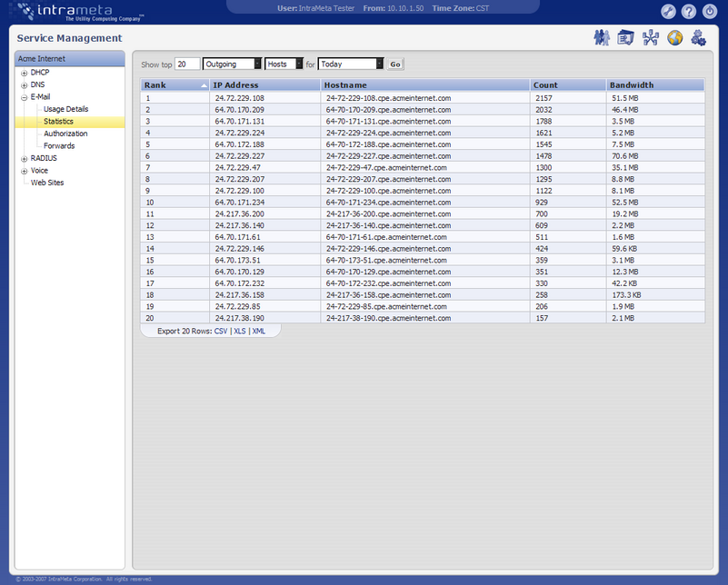Expand the RADIUS tree node
Viewport: 728px width, 585px height.
(25, 159)
